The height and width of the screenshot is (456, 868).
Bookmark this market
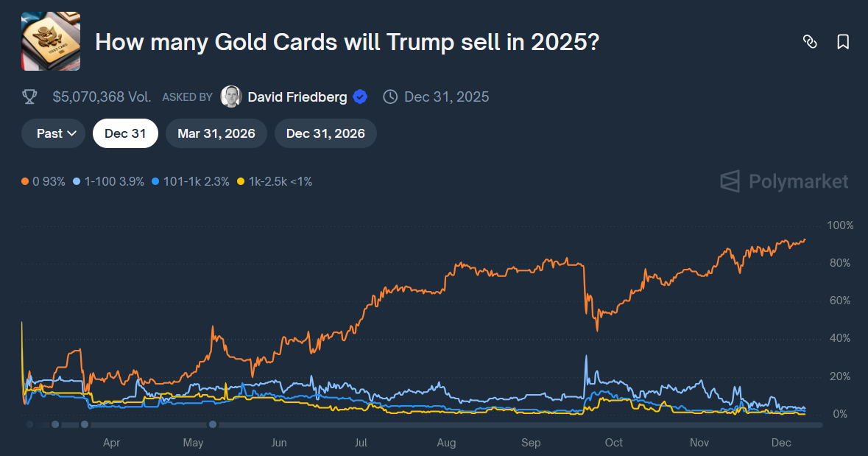(x=841, y=43)
